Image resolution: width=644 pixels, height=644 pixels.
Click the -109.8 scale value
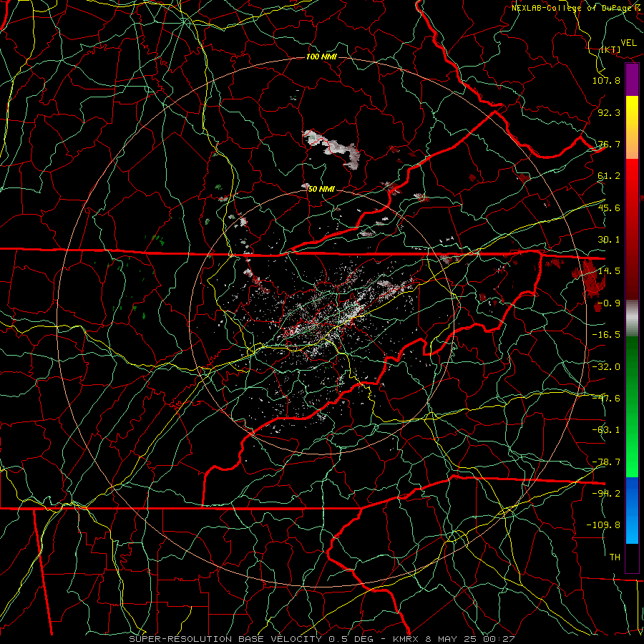(x=603, y=525)
